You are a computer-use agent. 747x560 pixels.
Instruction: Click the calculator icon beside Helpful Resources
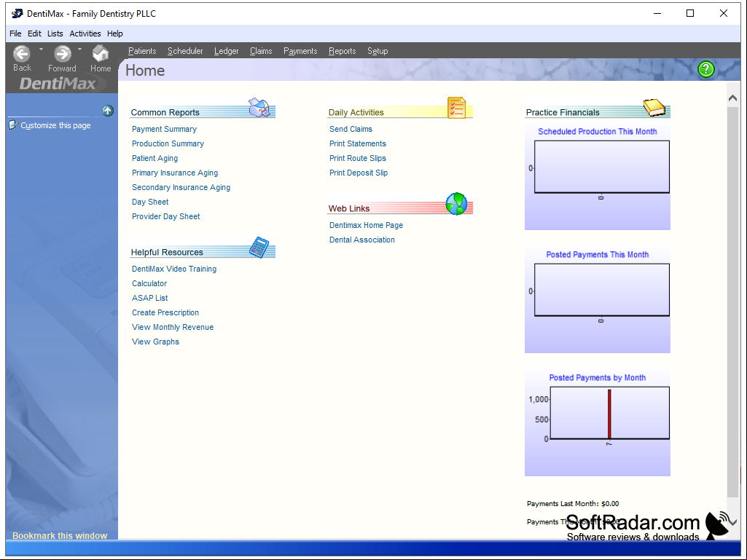pyautogui.click(x=259, y=248)
